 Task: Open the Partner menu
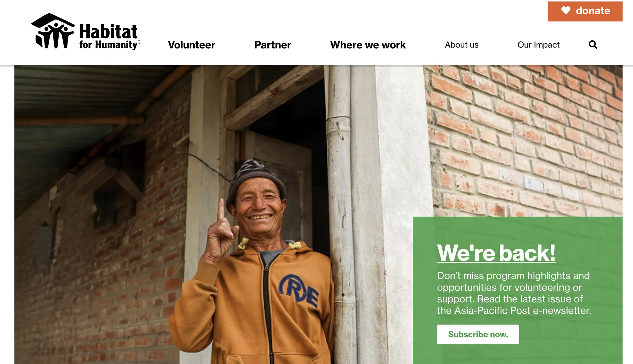(x=272, y=45)
